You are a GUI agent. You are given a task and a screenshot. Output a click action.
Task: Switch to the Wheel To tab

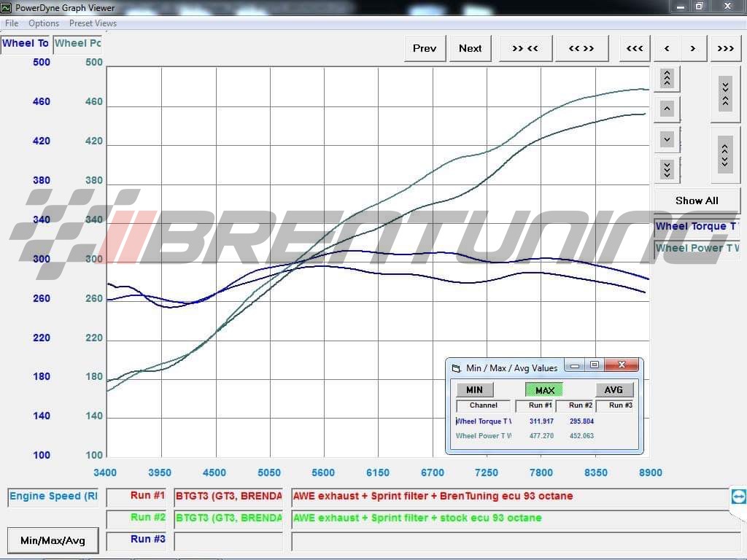point(26,43)
